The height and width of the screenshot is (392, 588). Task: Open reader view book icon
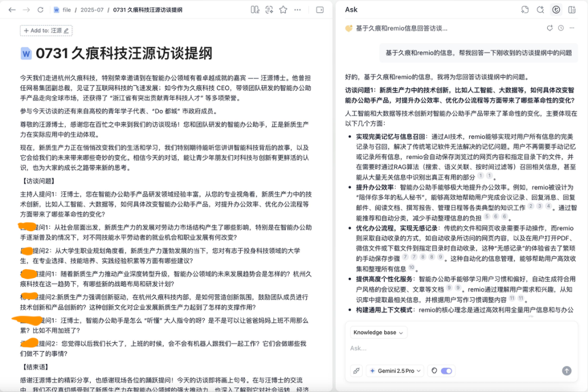point(255,10)
